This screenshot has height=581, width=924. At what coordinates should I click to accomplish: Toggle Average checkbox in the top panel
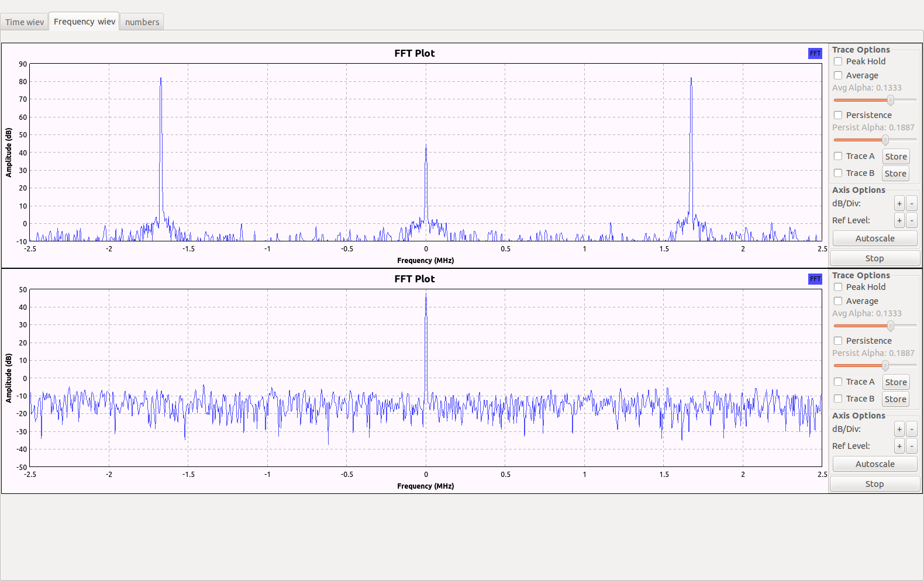838,75
